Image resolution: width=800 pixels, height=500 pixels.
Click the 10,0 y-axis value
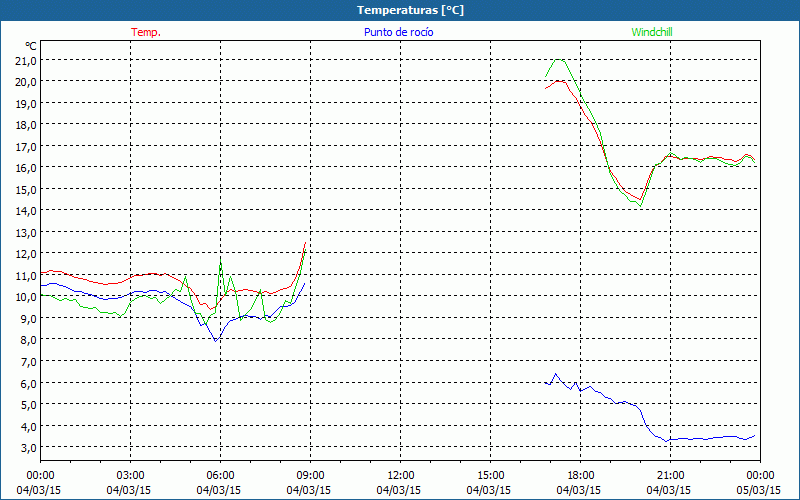(x=26, y=297)
